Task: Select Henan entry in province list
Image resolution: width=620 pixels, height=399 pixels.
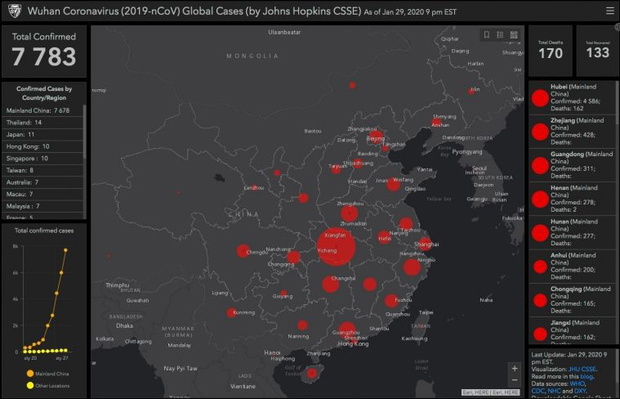Action: 572,199
